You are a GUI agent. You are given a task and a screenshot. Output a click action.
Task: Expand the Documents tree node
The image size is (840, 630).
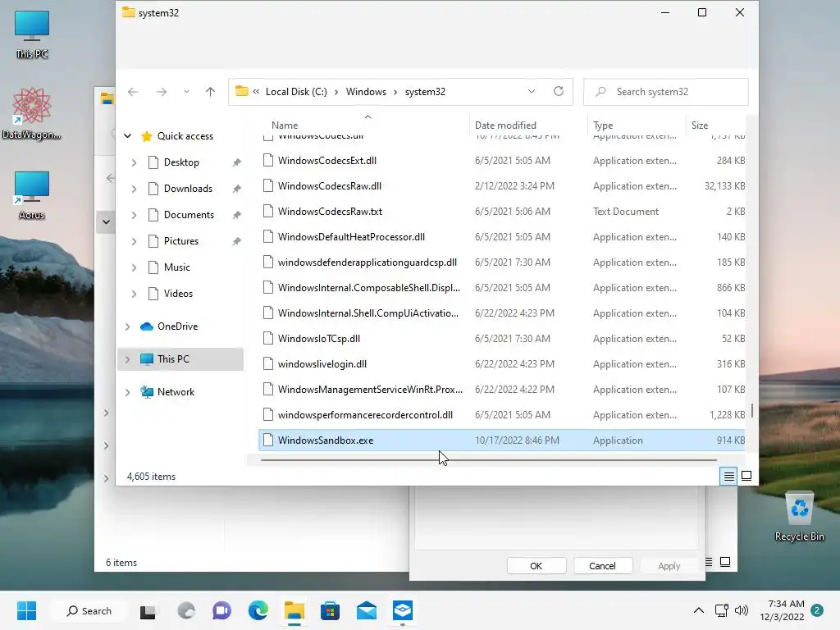134,215
